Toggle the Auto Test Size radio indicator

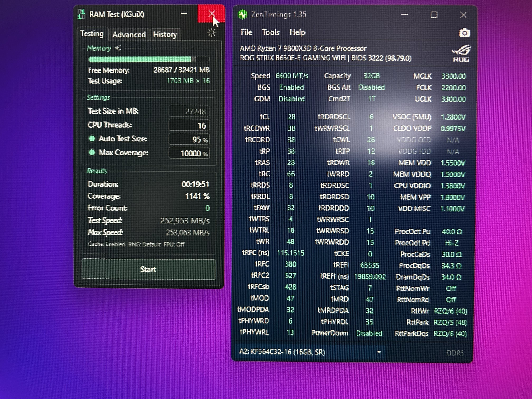[92, 139]
